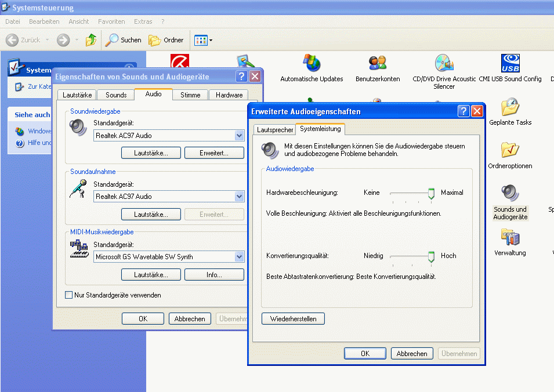Image resolution: width=554 pixels, height=392 pixels.
Task: Open the Bearbeiten menu
Action: click(x=44, y=21)
